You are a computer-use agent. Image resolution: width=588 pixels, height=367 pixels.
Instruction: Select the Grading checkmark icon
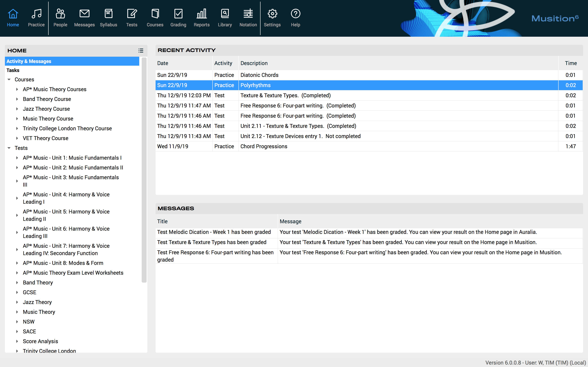point(178,17)
